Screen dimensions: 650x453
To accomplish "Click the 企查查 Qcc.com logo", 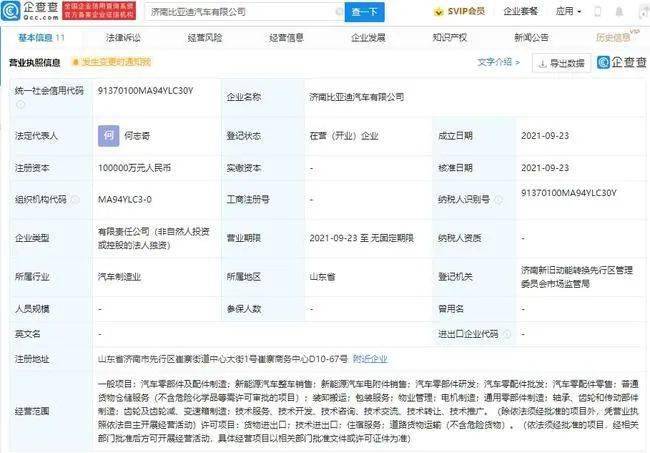I will click(30, 11).
